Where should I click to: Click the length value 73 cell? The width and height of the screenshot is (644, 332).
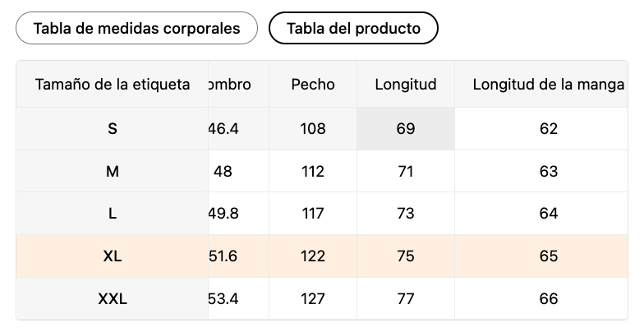point(405,214)
